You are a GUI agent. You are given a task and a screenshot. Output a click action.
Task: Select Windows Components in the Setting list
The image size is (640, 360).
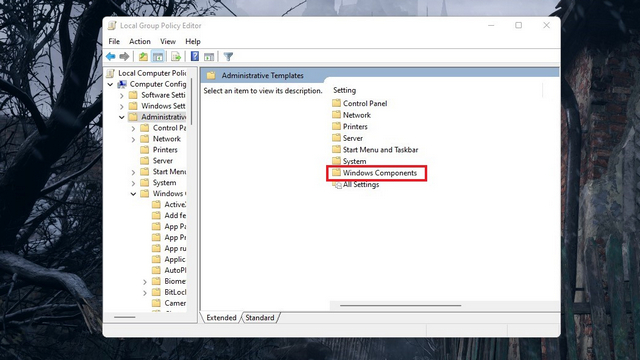point(380,173)
